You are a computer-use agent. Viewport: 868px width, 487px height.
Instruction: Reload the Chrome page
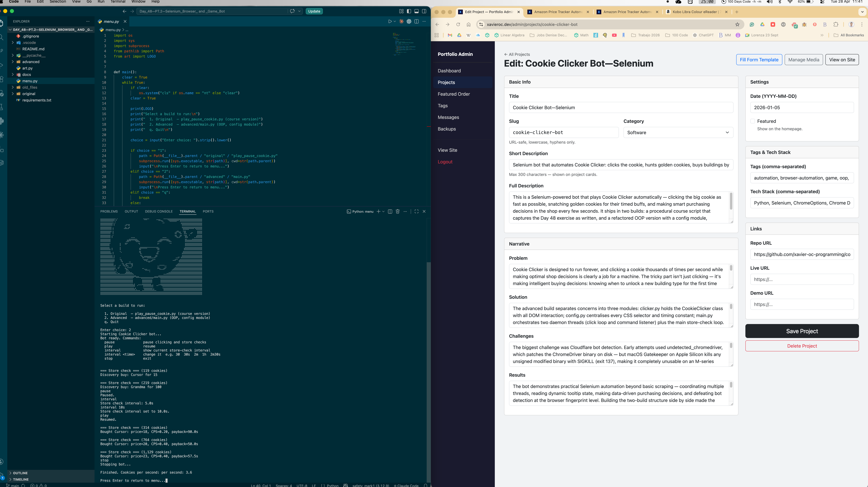(458, 24)
